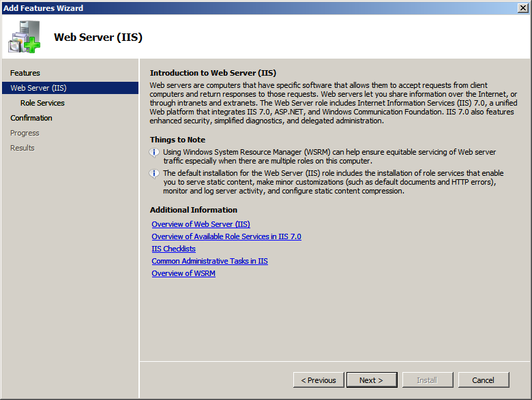Open Overview of Available Role Services link

[x=226, y=236]
